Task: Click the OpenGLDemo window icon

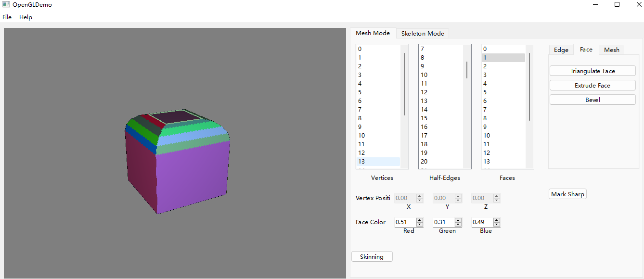Action: coord(5,4)
